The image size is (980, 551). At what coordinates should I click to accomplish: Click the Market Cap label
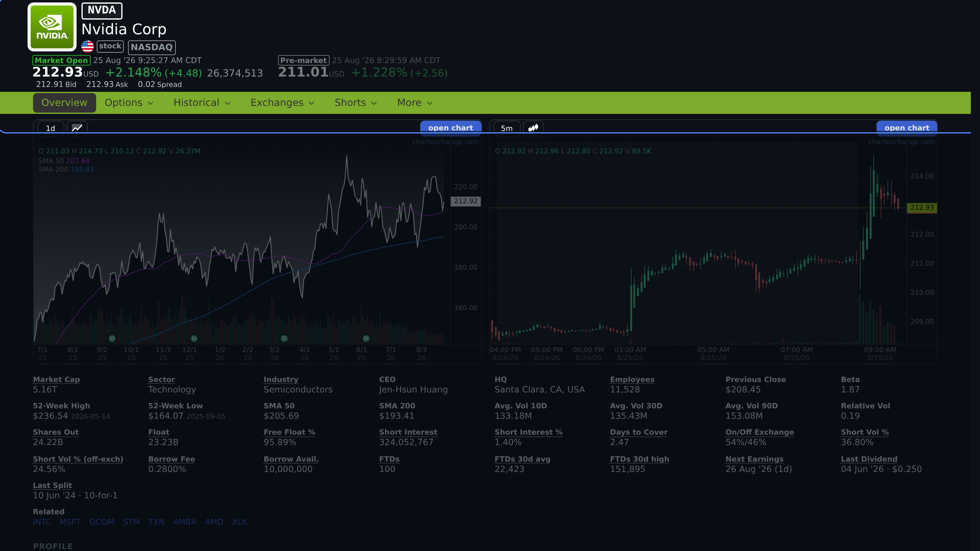click(x=56, y=380)
